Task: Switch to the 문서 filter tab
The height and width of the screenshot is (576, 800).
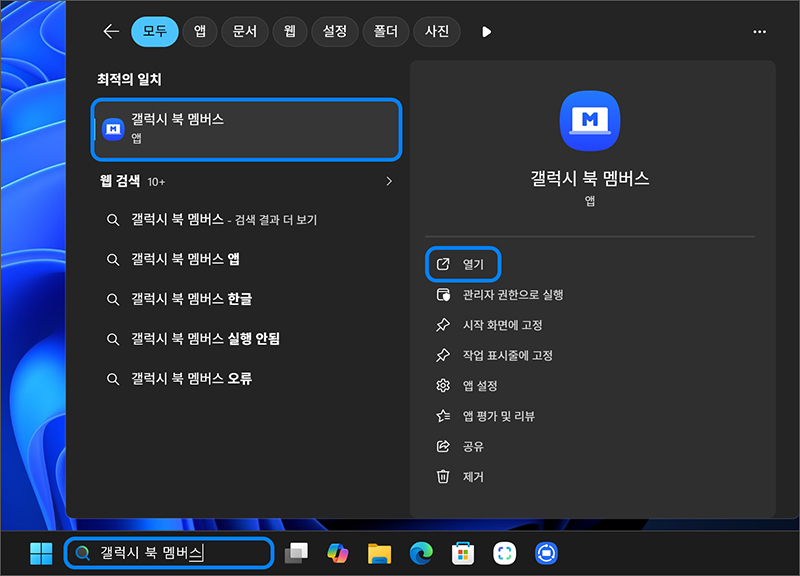Action: (245, 32)
